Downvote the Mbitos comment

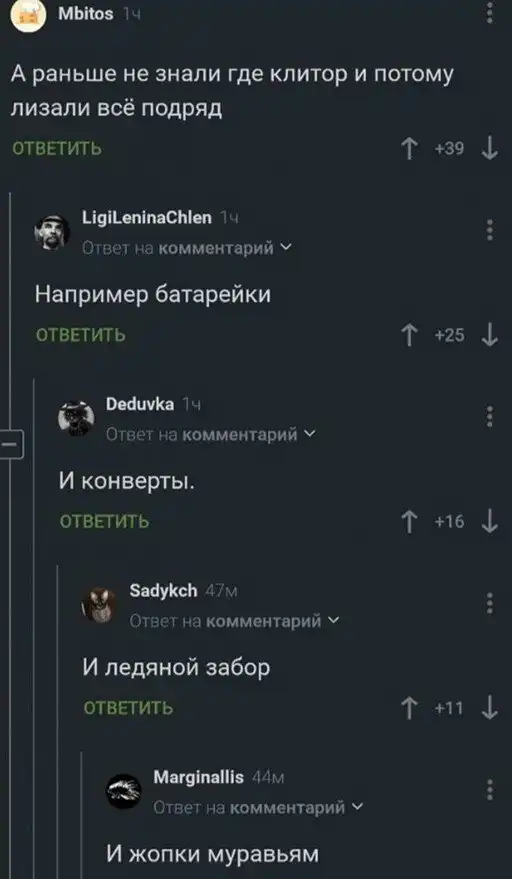pos(490,150)
